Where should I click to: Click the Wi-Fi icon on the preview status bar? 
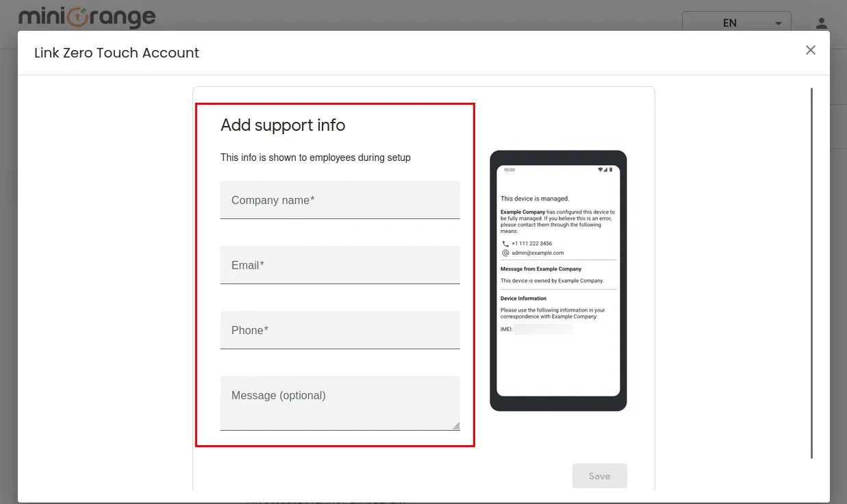[x=601, y=170]
